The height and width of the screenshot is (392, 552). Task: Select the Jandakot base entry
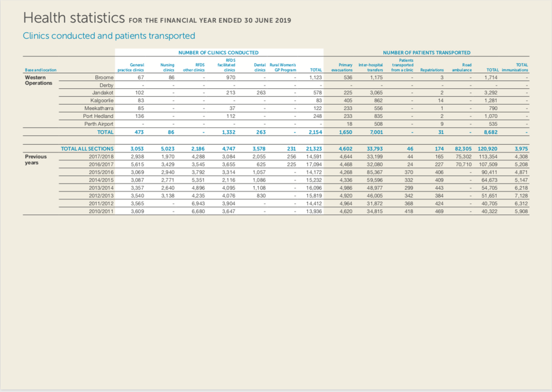(x=103, y=92)
